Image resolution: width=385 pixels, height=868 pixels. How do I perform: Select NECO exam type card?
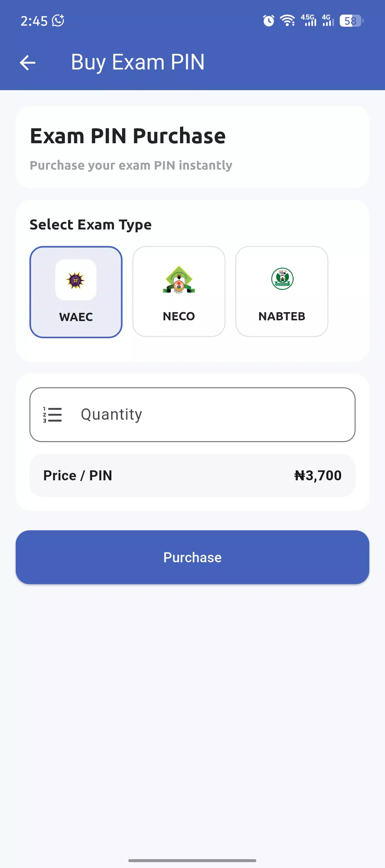pyautogui.click(x=179, y=291)
